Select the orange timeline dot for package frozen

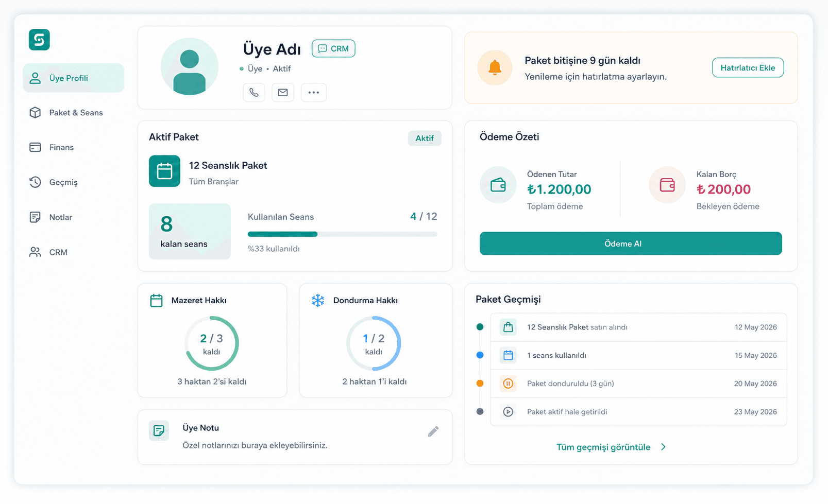(x=480, y=384)
